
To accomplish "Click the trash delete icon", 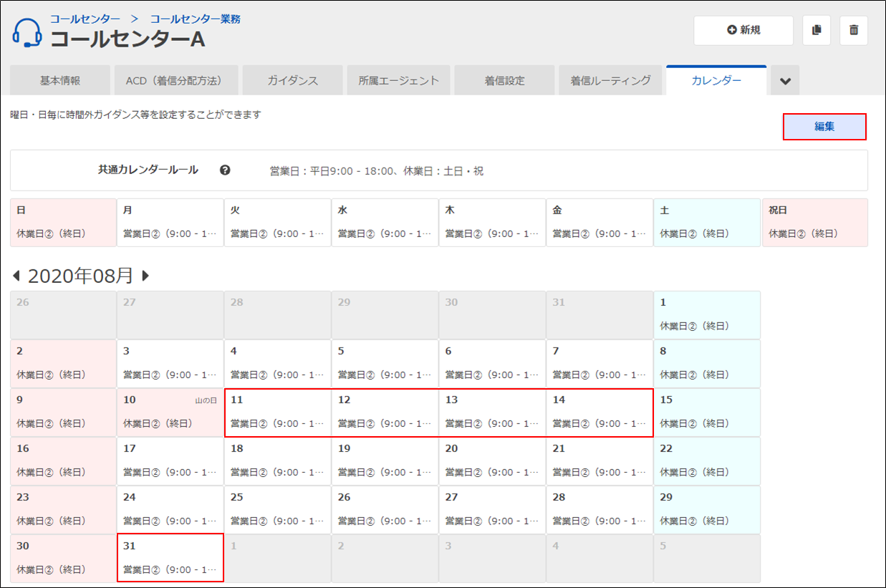I will tap(853, 30).
